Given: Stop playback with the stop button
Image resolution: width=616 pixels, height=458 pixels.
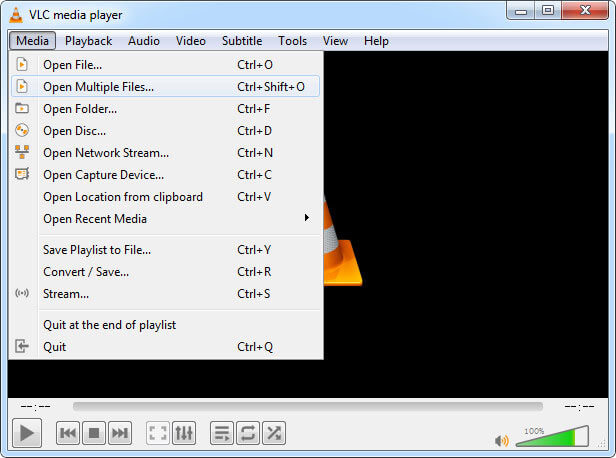Looking at the screenshot, I should pyautogui.click(x=94, y=433).
